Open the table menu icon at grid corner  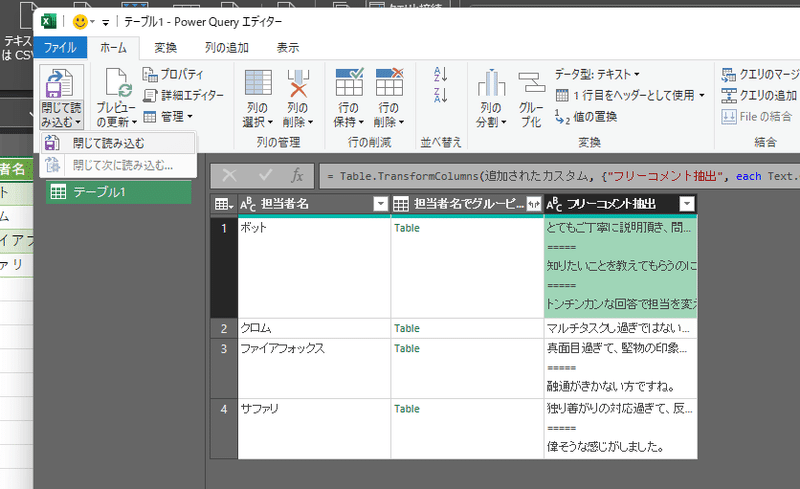223,204
